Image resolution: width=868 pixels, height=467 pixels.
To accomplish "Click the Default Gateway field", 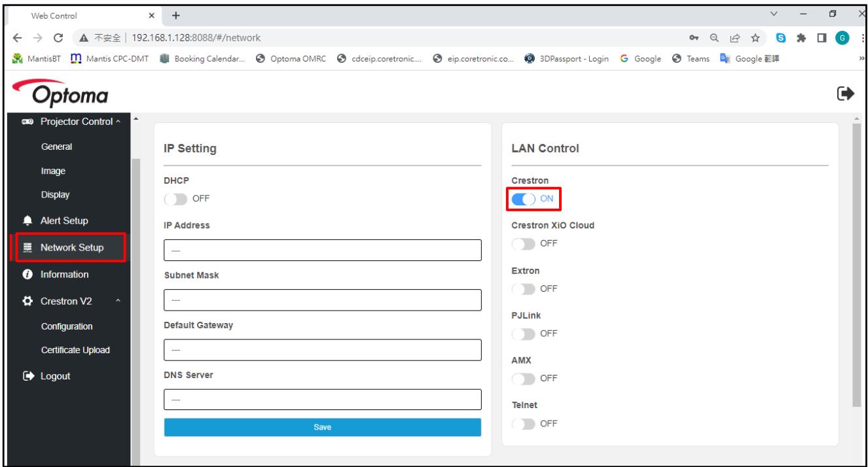I will tap(322, 350).
